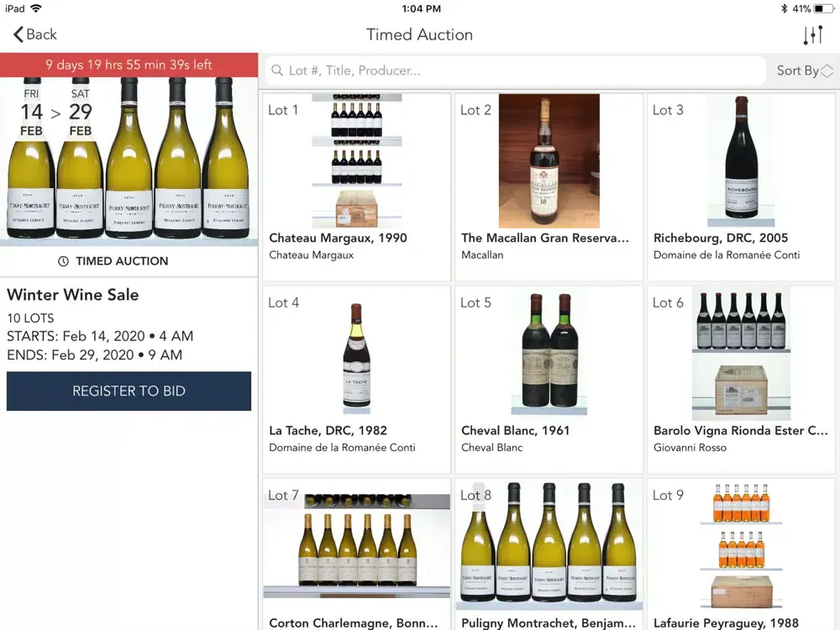Tap the 'Lot 1' label

click(283, 110)
